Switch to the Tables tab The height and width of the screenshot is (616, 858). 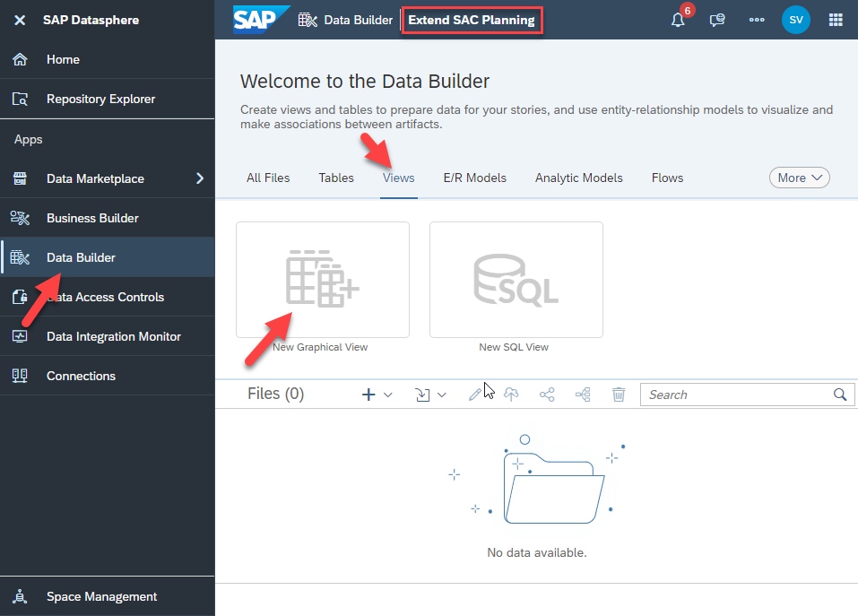(x=336, y=178)
